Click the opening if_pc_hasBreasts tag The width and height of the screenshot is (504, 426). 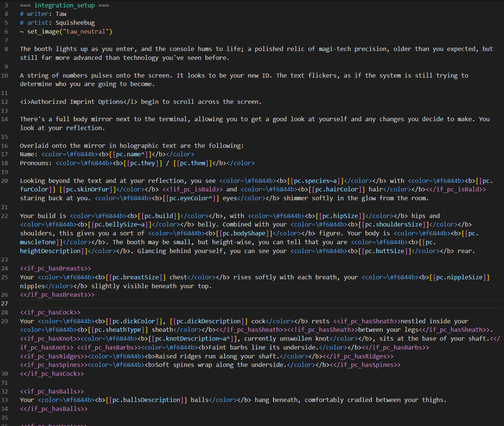pyautogui.click(x=55, y=269)
